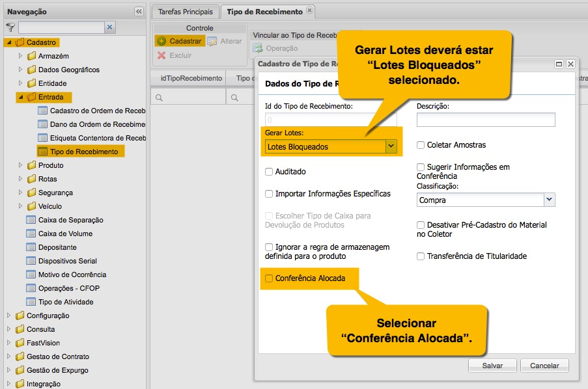Image resolution: width=588 pixels, height=389 pixels.
Task: Switch to the Tarefas Principais tab
Action: tap(185, 12)
